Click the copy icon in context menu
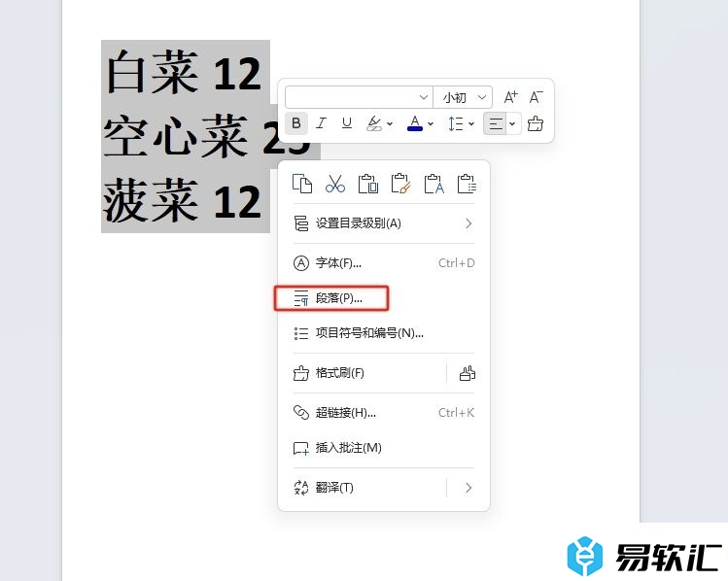 301,184
